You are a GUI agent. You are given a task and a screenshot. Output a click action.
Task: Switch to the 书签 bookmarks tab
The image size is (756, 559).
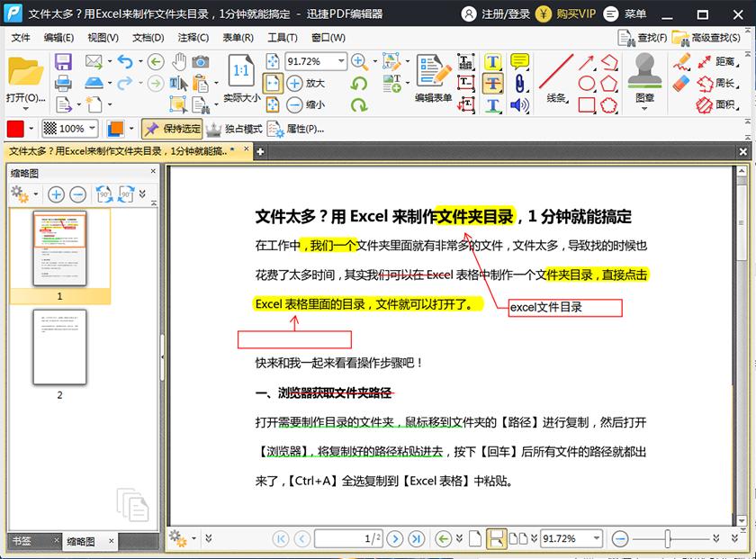point(22,541)
